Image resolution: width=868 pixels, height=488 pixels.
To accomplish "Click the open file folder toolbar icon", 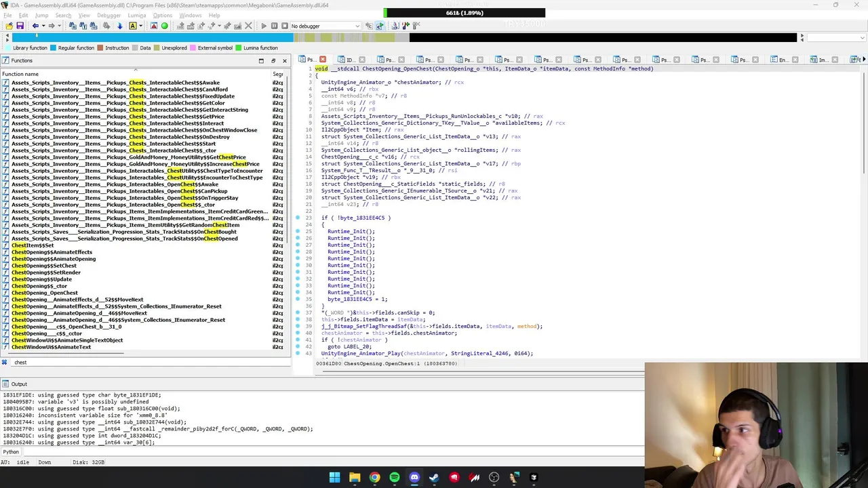I will click(9, 26).
